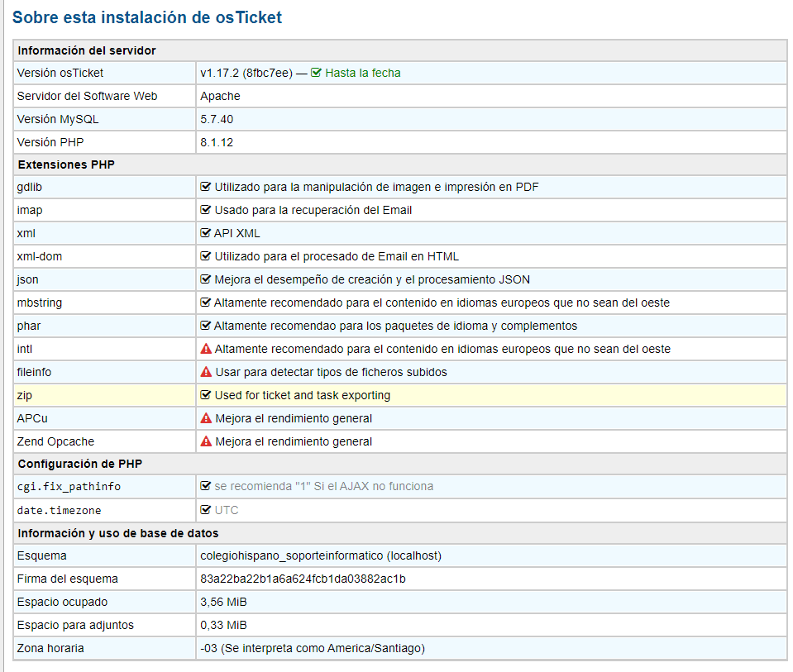Screen dimensions: 793x672
Task: Click the date.timezone gray check mark
Action: (x=206, y=510)
